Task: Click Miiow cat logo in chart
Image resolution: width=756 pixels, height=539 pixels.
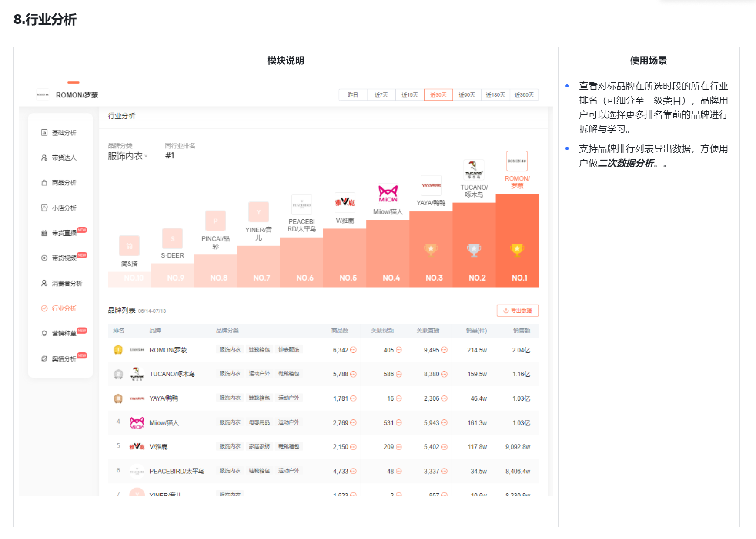Action: 388,194
